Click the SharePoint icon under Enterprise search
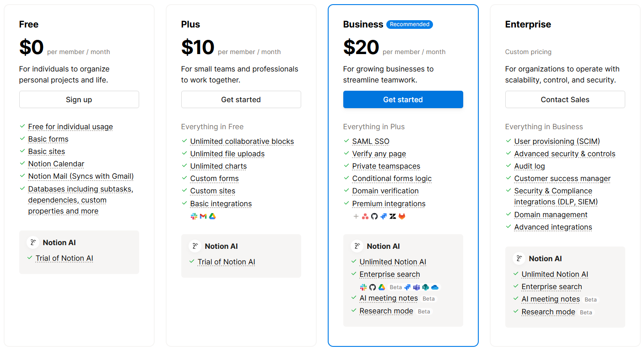The image size is (644, 351). (426, 287)
